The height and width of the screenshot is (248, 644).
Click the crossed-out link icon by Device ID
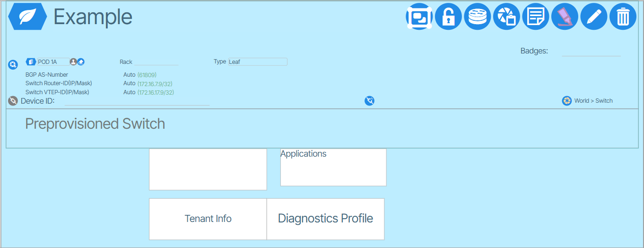[x=13, y=101]
